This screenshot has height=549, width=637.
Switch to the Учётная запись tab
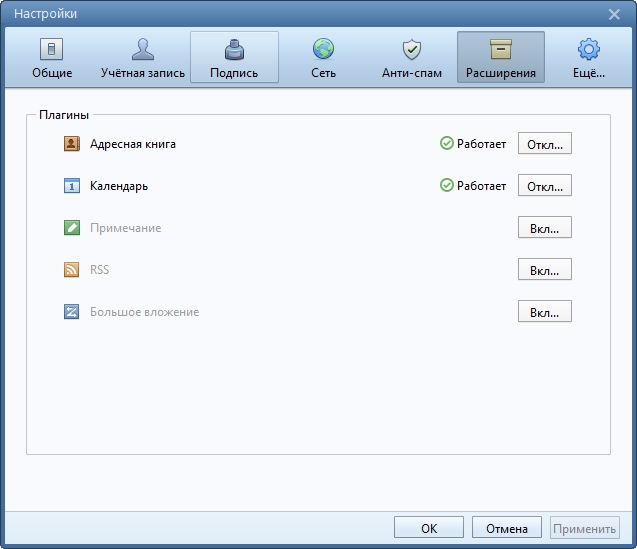pos(143,57)
